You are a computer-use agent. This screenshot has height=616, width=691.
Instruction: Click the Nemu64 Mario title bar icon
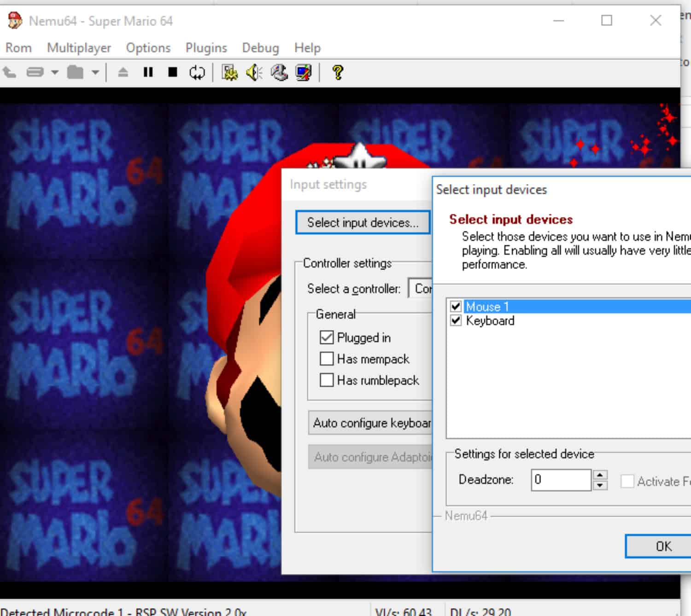pos(15,21)
